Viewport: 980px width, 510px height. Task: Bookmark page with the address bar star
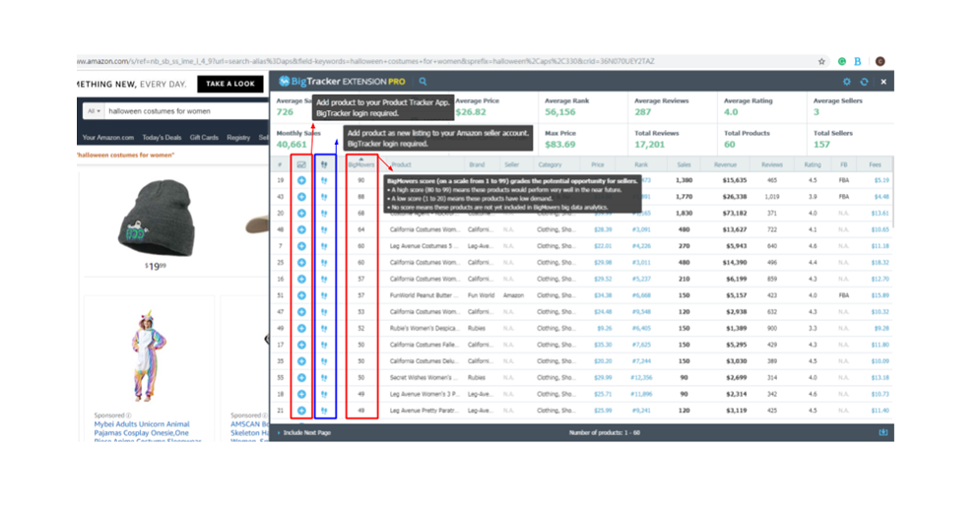coord(821,61)
